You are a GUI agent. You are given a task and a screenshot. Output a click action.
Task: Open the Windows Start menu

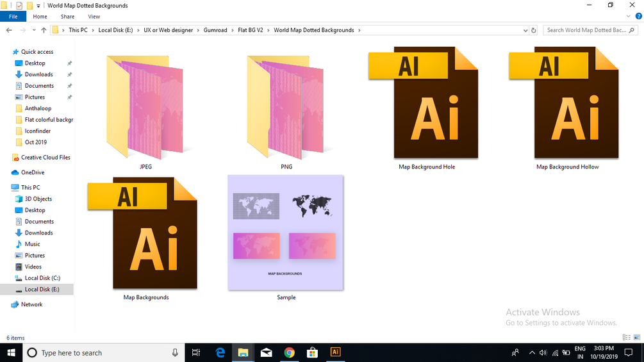click(x=11, y=352)
